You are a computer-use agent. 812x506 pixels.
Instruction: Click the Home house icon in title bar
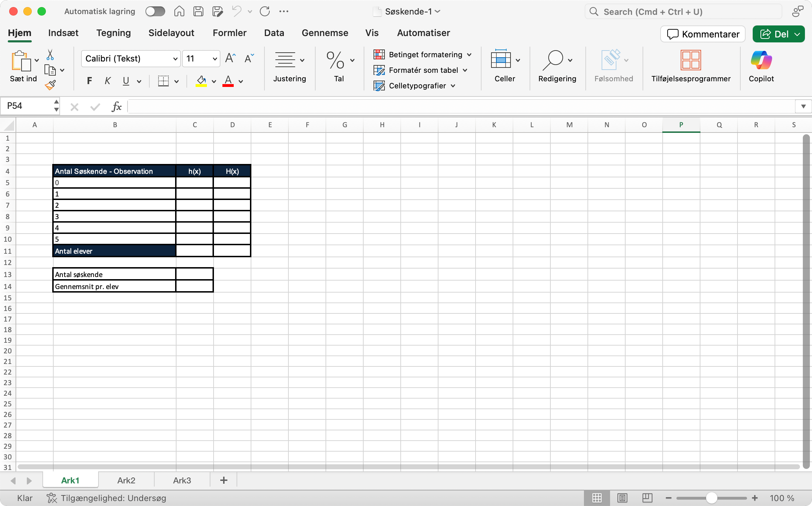(179, 12)
